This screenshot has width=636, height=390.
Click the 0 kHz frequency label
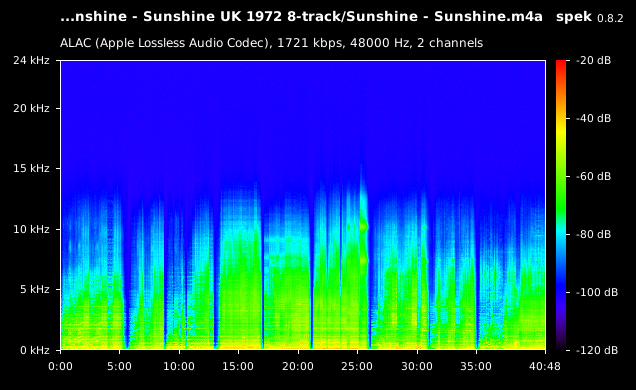pos(34,350)
